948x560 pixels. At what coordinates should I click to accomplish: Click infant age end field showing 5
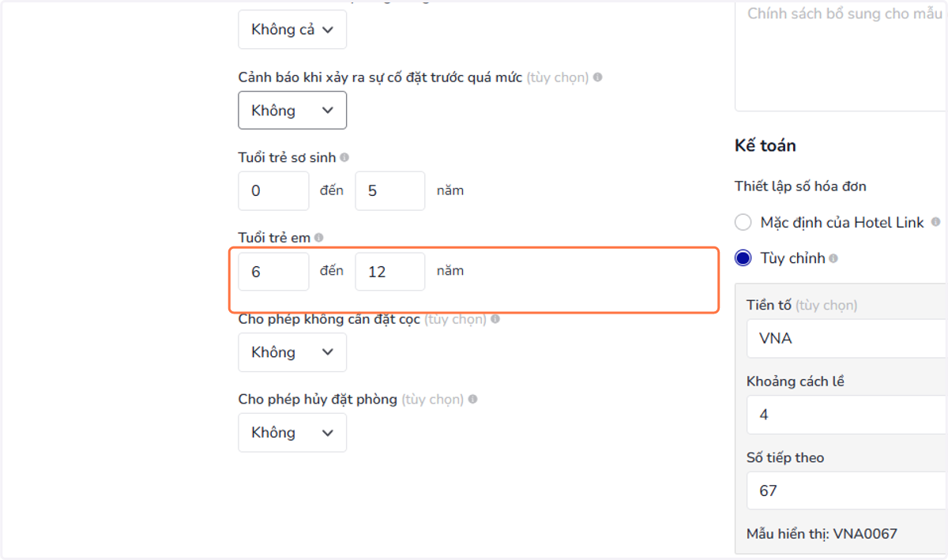tap(390, 191)
